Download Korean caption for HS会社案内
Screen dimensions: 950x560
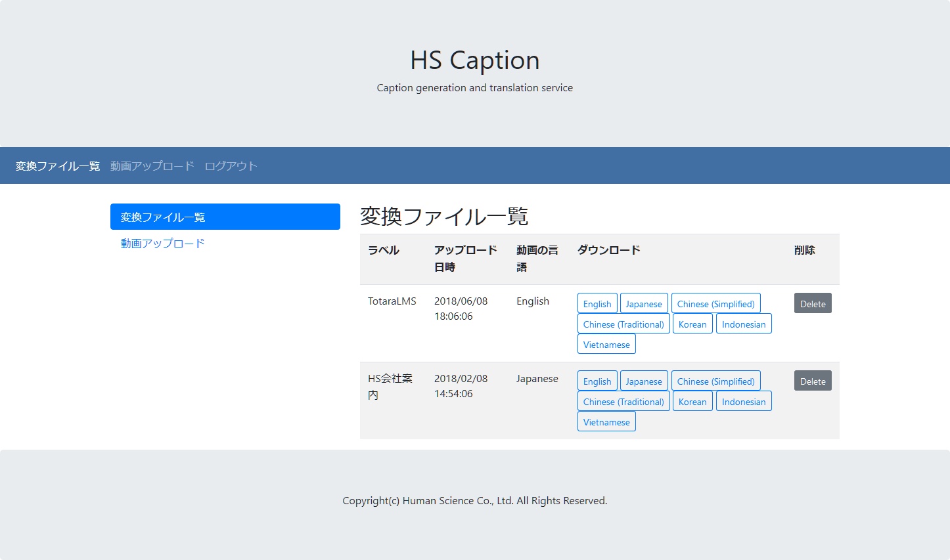tap(692, 401)
